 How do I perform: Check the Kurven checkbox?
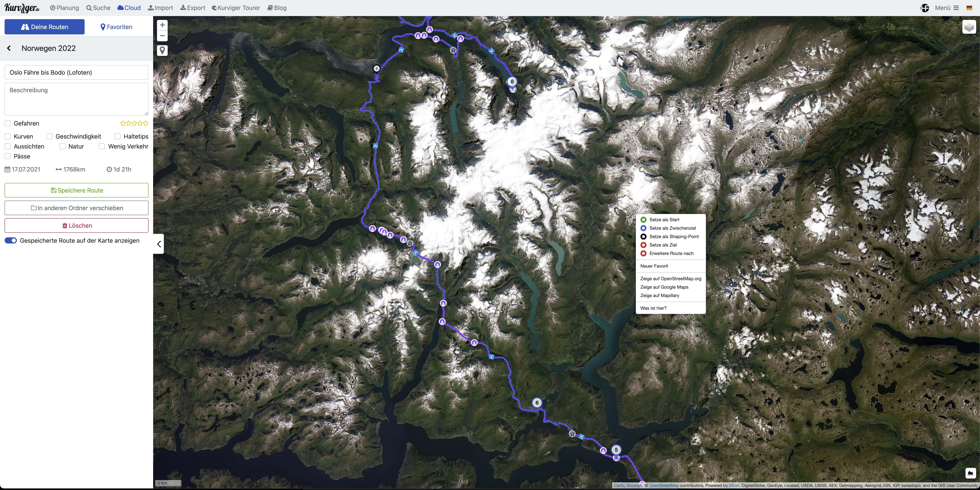click(x=8, y=136)
